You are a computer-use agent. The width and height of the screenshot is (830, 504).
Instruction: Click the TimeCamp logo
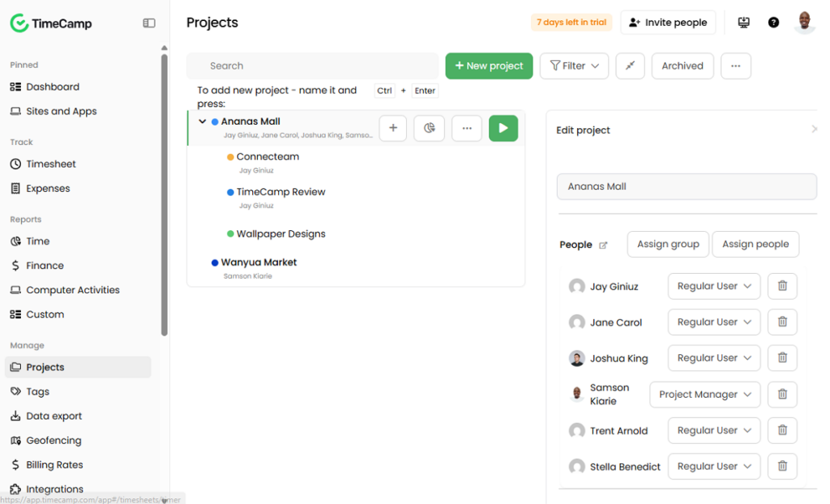tap(51, 23)
